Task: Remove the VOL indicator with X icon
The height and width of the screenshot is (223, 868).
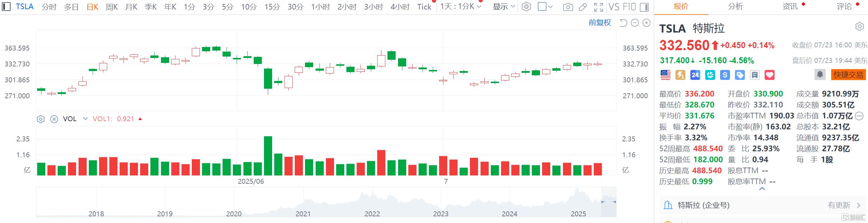Action: 54,119
